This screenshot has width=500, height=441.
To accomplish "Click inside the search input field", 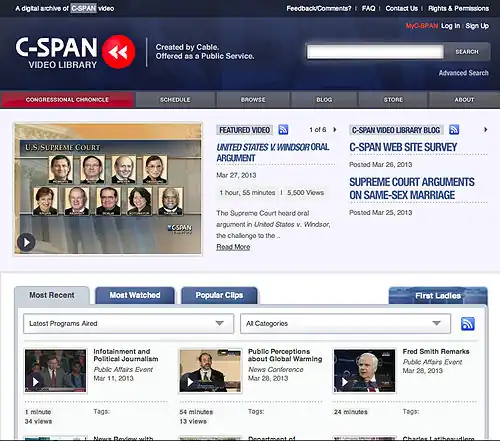I will [x=375, y=52].
